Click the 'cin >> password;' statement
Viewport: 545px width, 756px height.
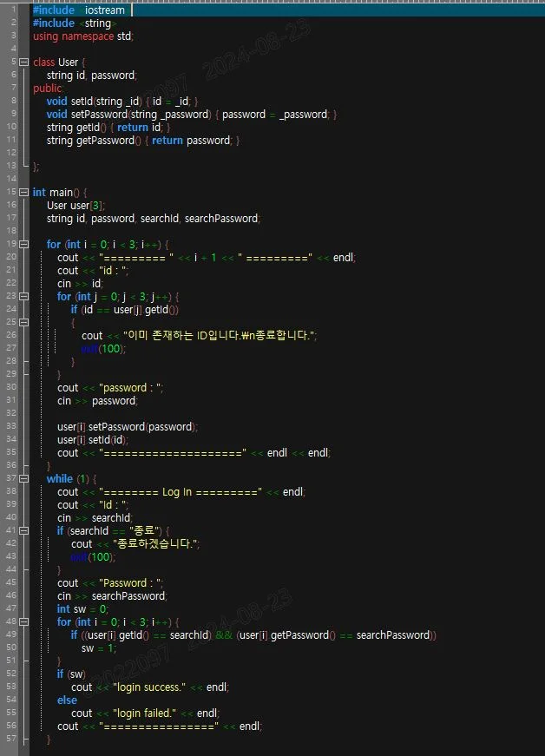click(97, 401)
